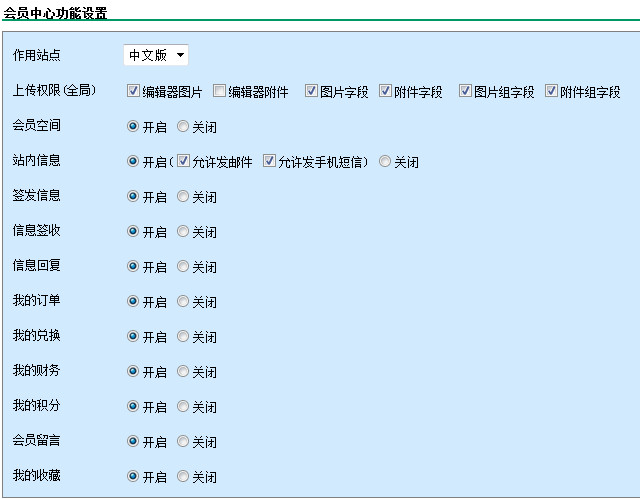
Task: Select 关闭 for 信息签收
Action: click(x=183, y=231)
